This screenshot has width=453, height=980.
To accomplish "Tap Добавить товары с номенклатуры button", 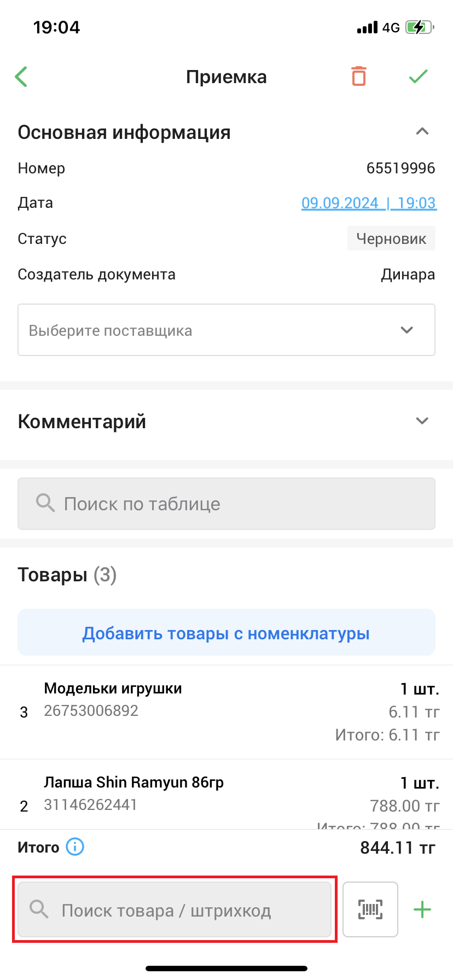I will pos(226,633).
